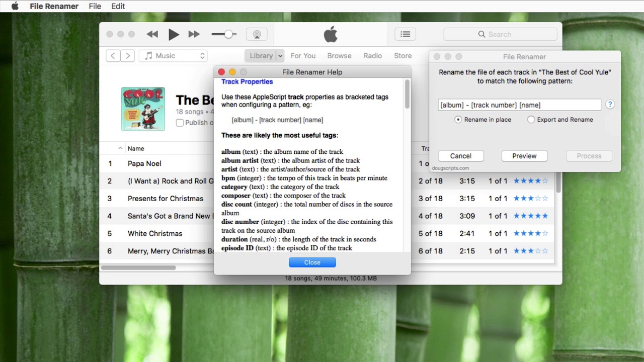This screenshot has height=362, width=644.
Task: Click the 4 of 18 five-star rating
Action: [x=531, y=216]
